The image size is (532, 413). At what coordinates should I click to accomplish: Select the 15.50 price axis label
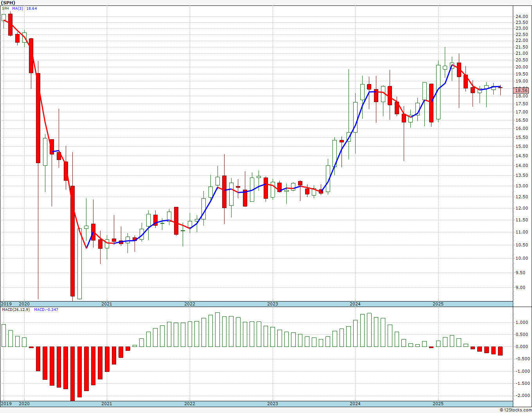[x=521, y=137]
